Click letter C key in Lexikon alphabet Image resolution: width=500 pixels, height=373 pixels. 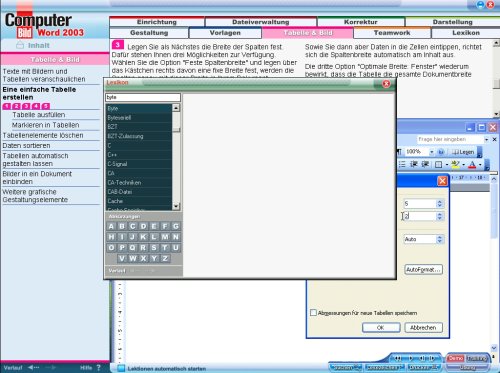(x=133, y=226)
